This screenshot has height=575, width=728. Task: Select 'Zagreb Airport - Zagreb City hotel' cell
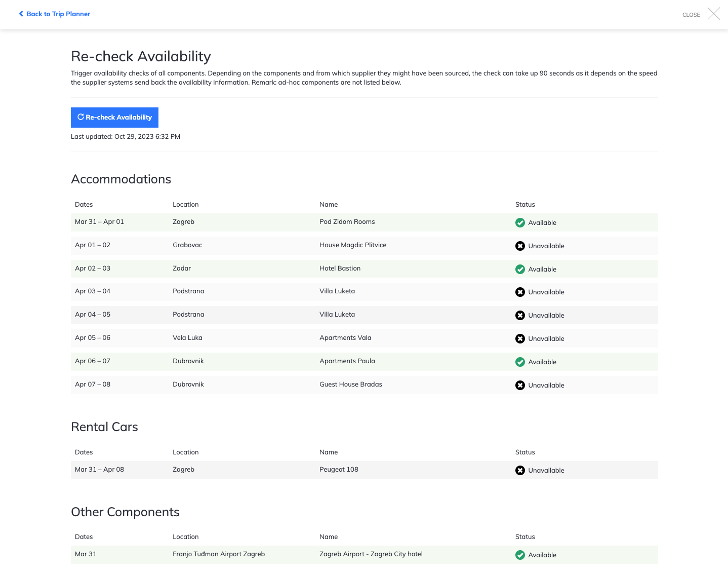click(x=371, y=554)
